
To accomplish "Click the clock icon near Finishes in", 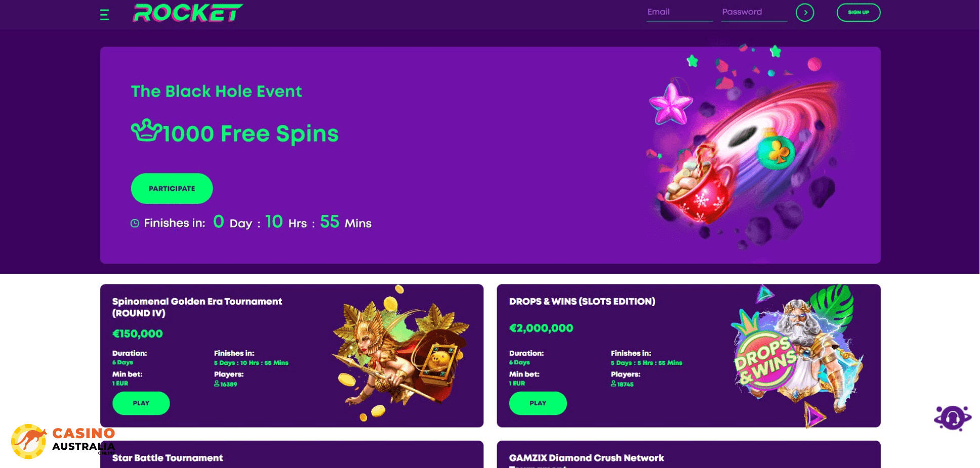I will click(x=135, y=224).
